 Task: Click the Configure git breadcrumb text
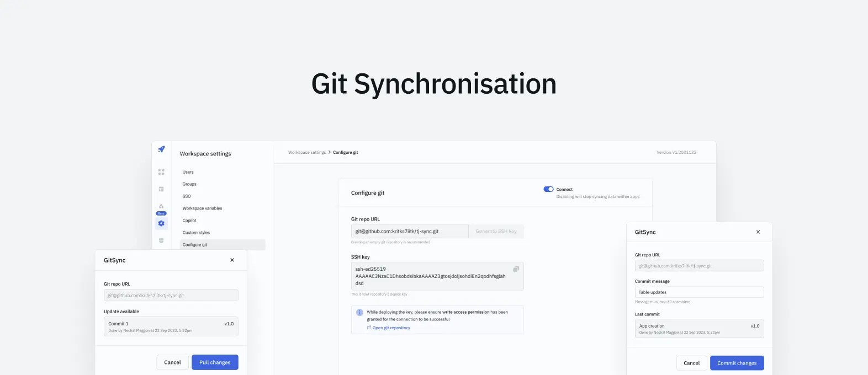click(346, 152)
